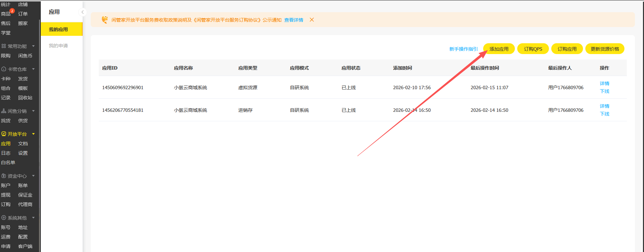Screen dimensions: 644x252
Task: Collapse the 常用功能 section arrow
Action: coord(33,46)
